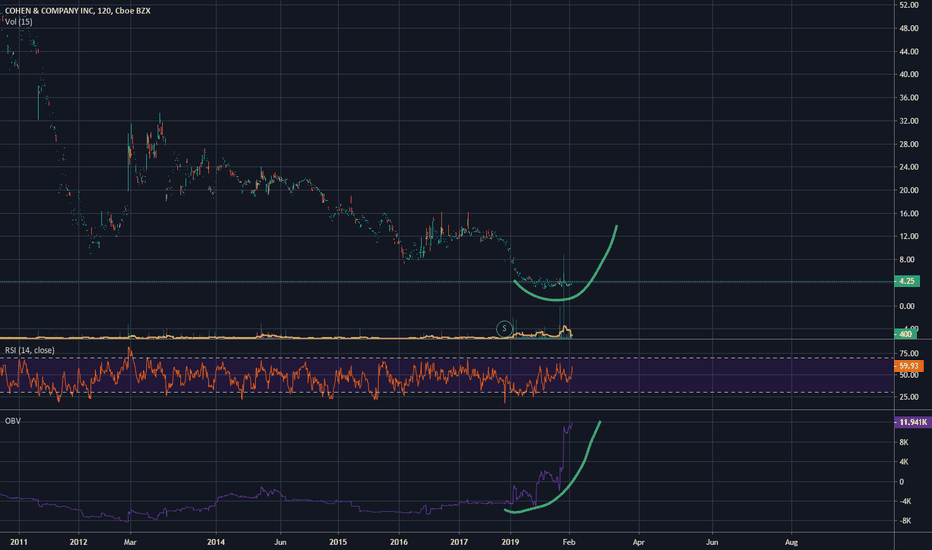Viewport: 932px width, 550px height.
Task: Click the green 400 volume value label
Action: [905, 334]
